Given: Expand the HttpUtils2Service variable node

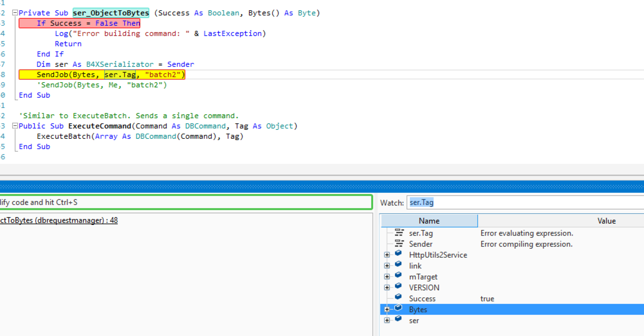Looking at the screenshot, I should click(x=387, y=255).
